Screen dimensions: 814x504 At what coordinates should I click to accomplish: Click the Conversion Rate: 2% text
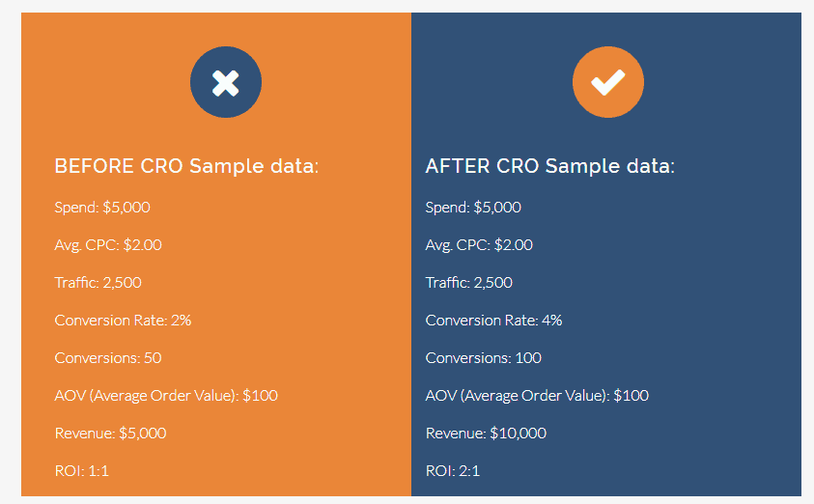(x=123, y=321)
